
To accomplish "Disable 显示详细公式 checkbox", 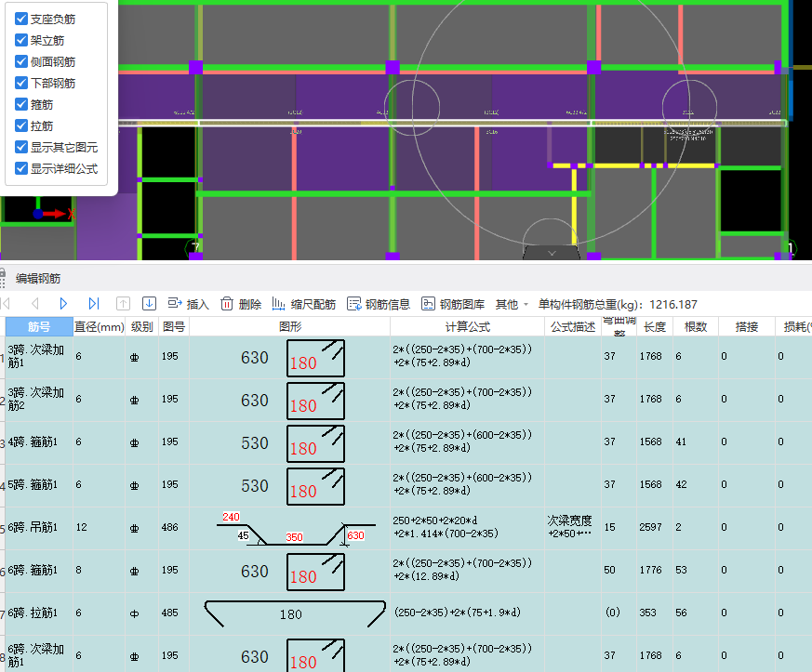I will coord(21,168).
